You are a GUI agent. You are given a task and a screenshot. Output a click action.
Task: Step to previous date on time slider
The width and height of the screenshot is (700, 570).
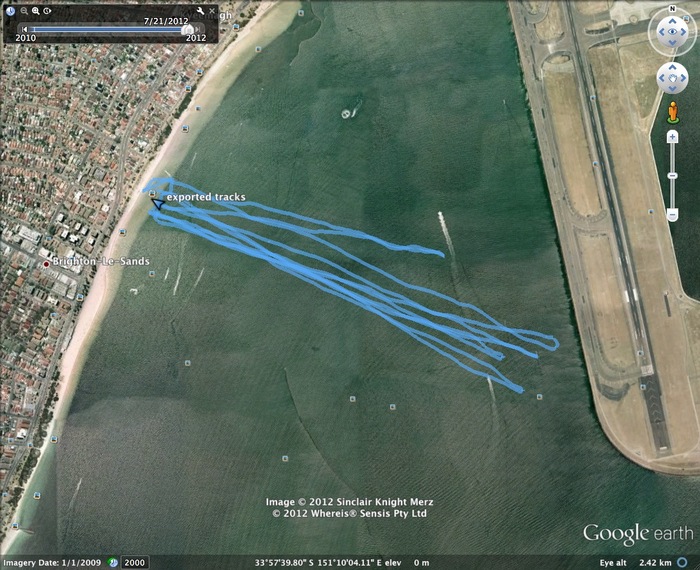tap(25, 29)
